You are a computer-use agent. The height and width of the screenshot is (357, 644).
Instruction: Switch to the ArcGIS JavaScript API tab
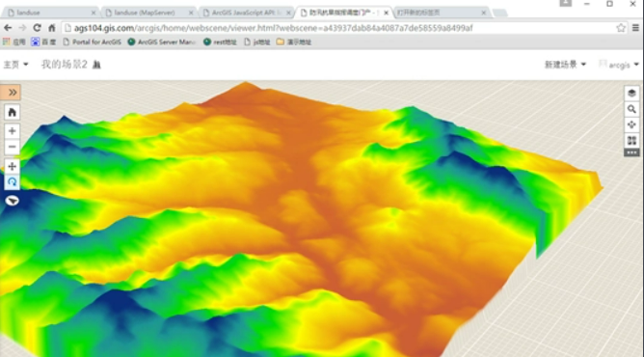pos(247,13)
